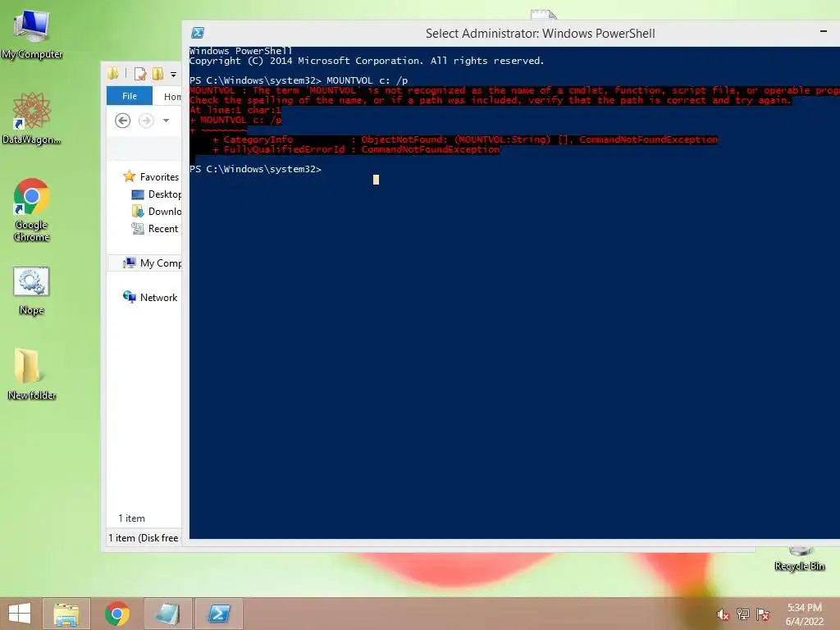
Task: Click the Windows Start button
Action: [20, 614]
